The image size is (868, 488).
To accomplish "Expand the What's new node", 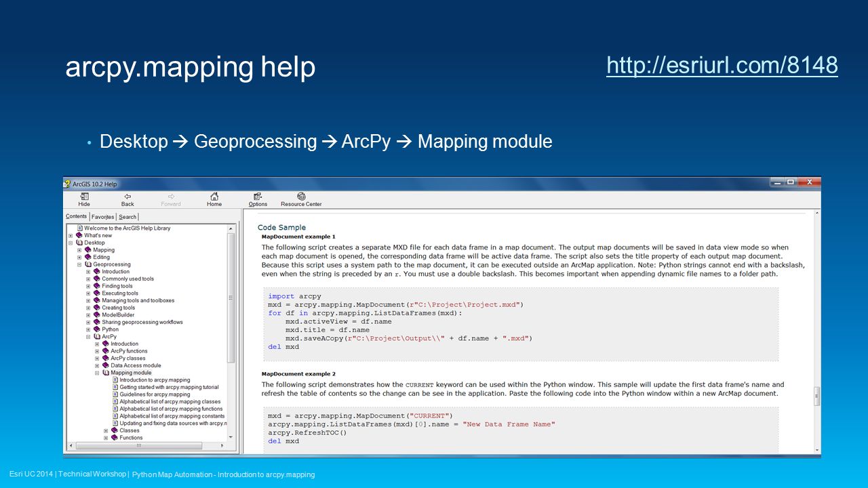I will (x=71, y=236).
